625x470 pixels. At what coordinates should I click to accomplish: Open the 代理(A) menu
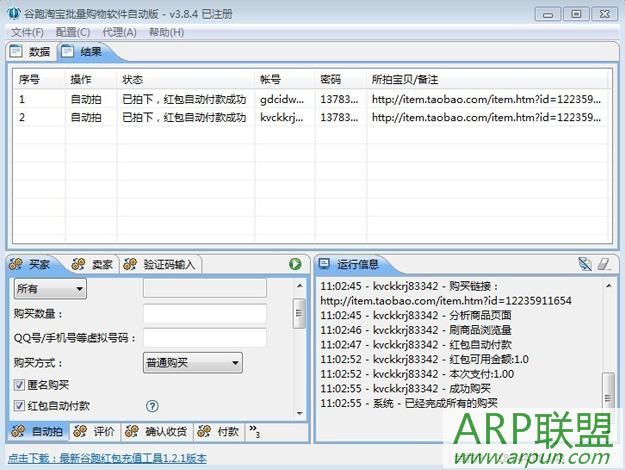119,32
